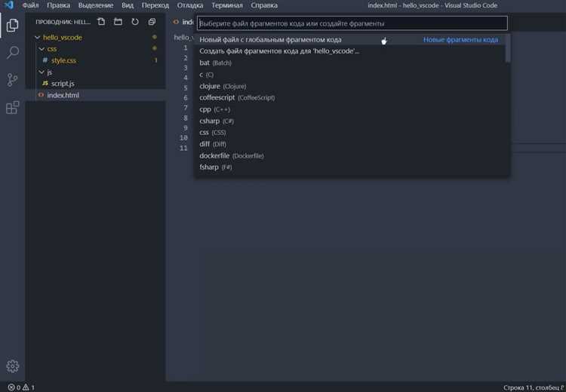This screenshot has height=392, width=566.
Task: Click the New Folder icon in explorer
Action: point(118,22)
